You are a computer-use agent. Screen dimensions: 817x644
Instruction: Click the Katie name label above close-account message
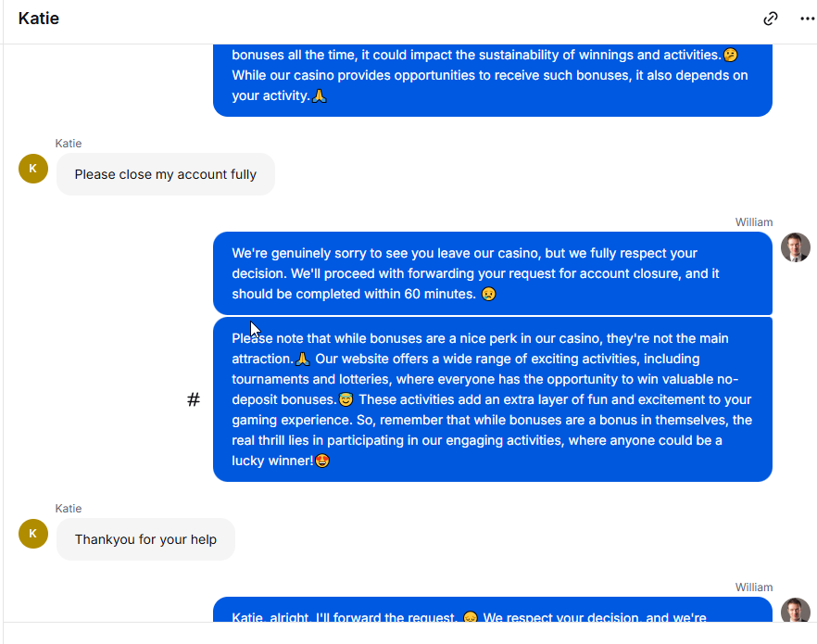(69, 144)
